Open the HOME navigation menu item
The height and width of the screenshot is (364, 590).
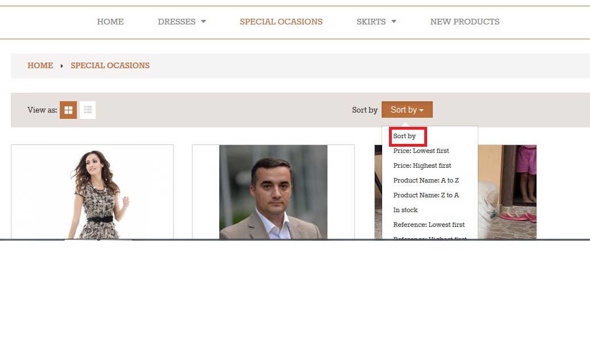click(110, 22)
